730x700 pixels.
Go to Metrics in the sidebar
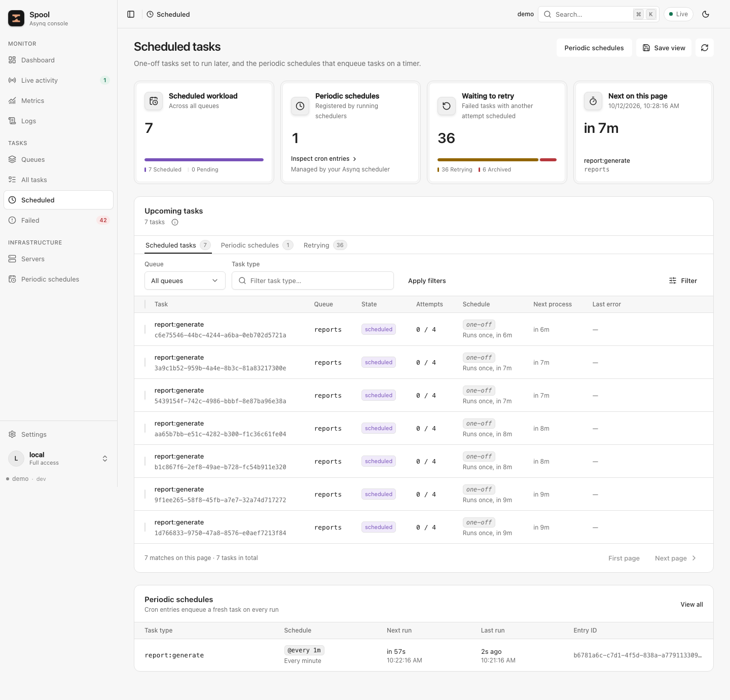(x=58, y=100)
